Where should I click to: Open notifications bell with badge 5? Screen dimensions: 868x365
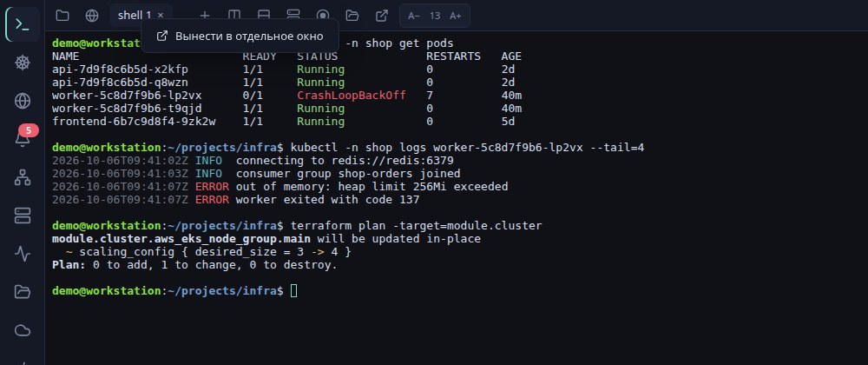23,138
